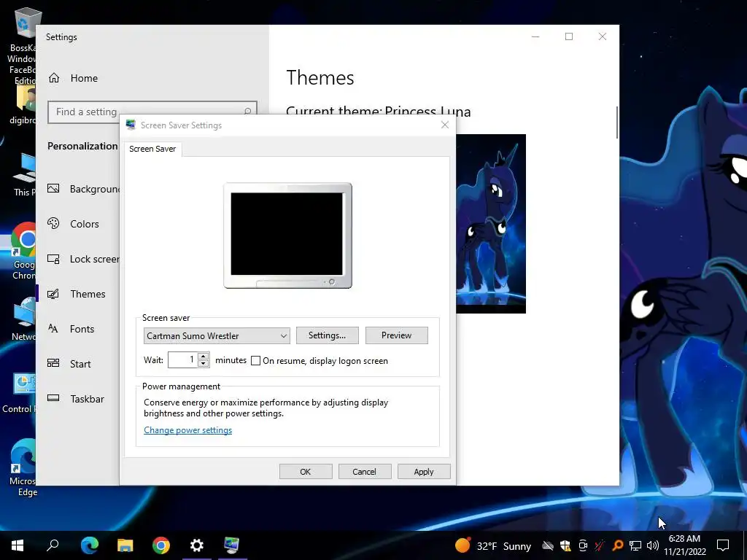Click the Princess Luna theme preview image
Viewport: 747px width, 560px height.
[x=491, y=224]
